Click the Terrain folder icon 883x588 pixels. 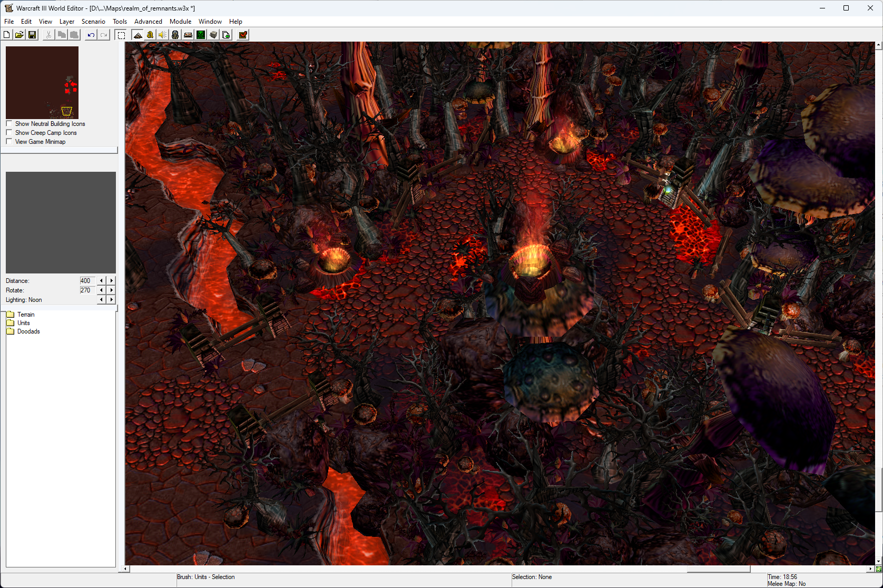point(10,315)
